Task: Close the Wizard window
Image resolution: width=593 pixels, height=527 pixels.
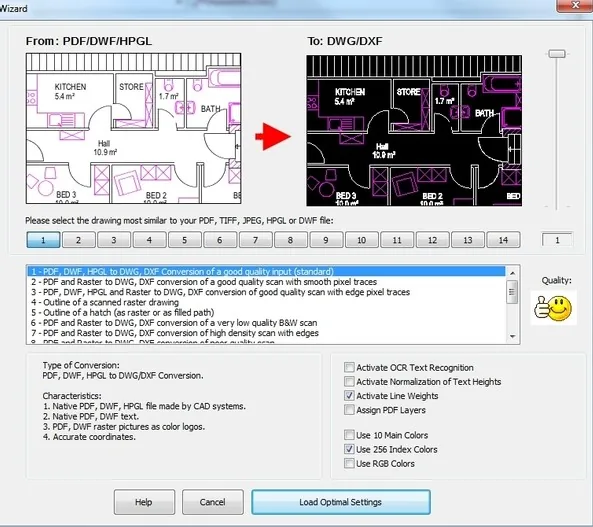Action: (575, 5)
